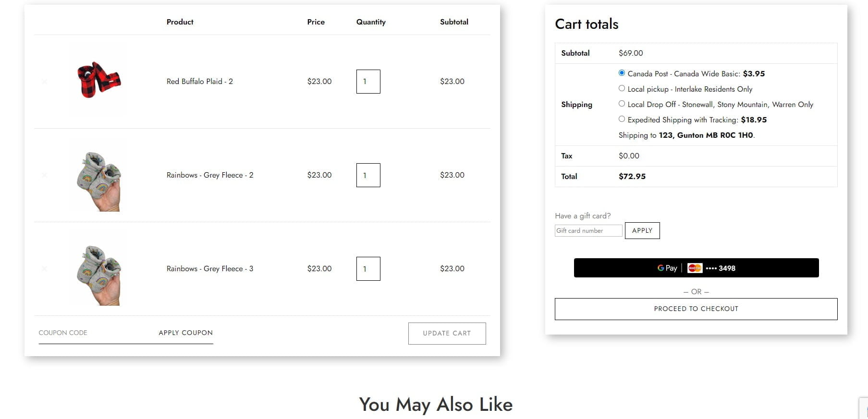Remove Rainbows - Grey Fleece - 3 item
The width and height of the screenshot is (868, 419).
click(x=44, y=269)
